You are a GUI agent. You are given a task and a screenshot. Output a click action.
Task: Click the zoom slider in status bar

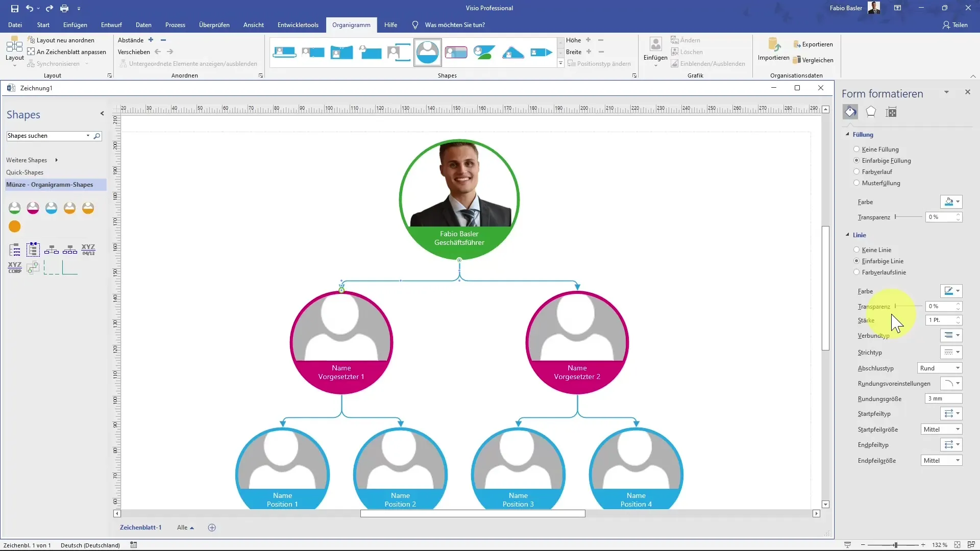coord(893,545)
